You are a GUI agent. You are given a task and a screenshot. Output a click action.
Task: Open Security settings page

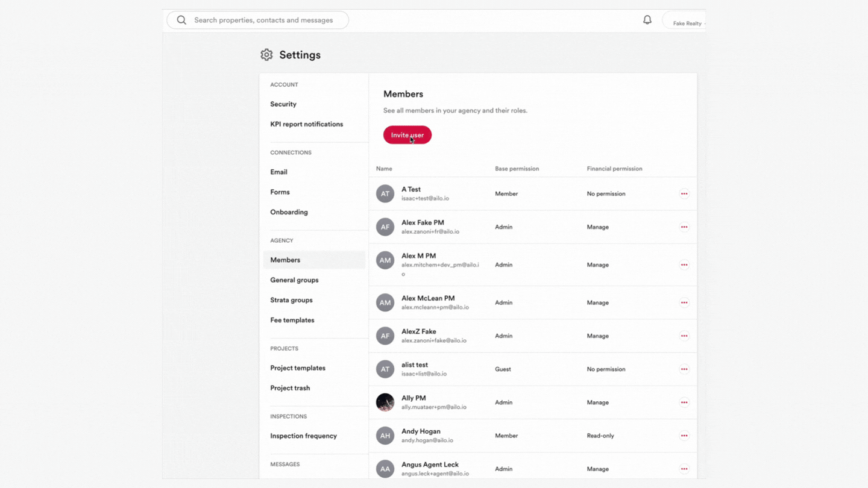pyautogui.click(x=283, y=104)
